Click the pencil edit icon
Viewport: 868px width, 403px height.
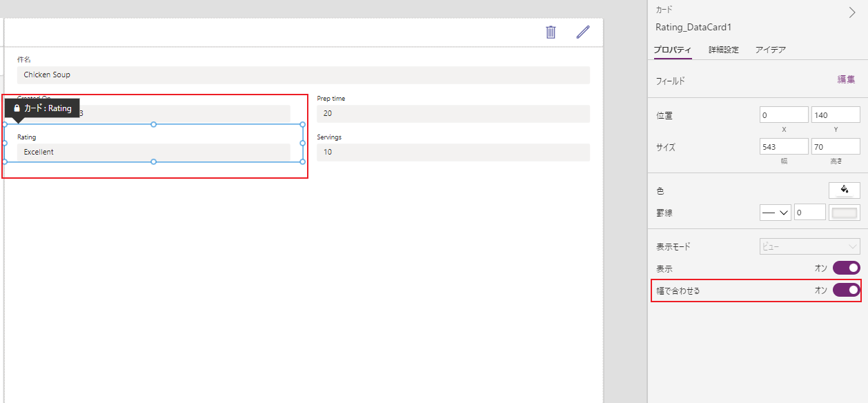(x=583, y=32)
